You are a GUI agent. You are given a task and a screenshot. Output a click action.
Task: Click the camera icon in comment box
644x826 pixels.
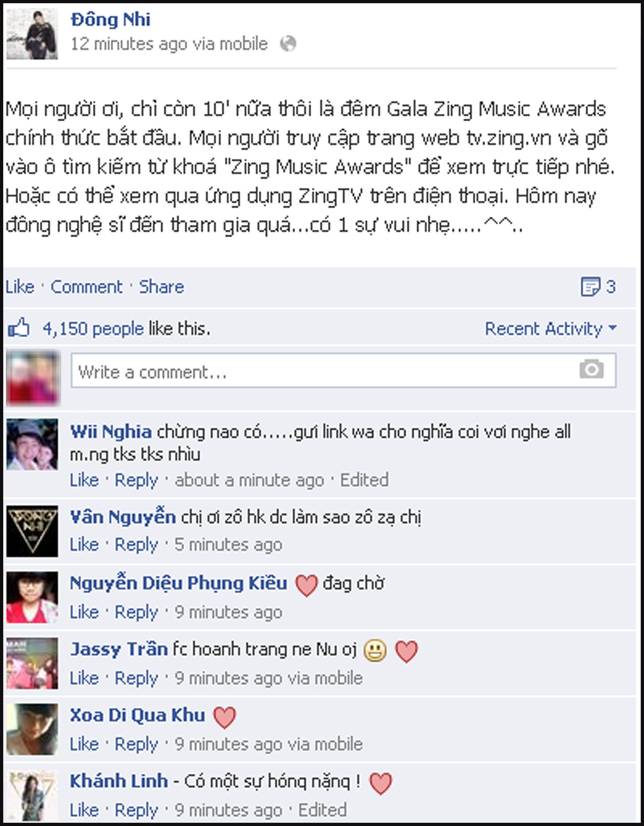tap(591, 369)
